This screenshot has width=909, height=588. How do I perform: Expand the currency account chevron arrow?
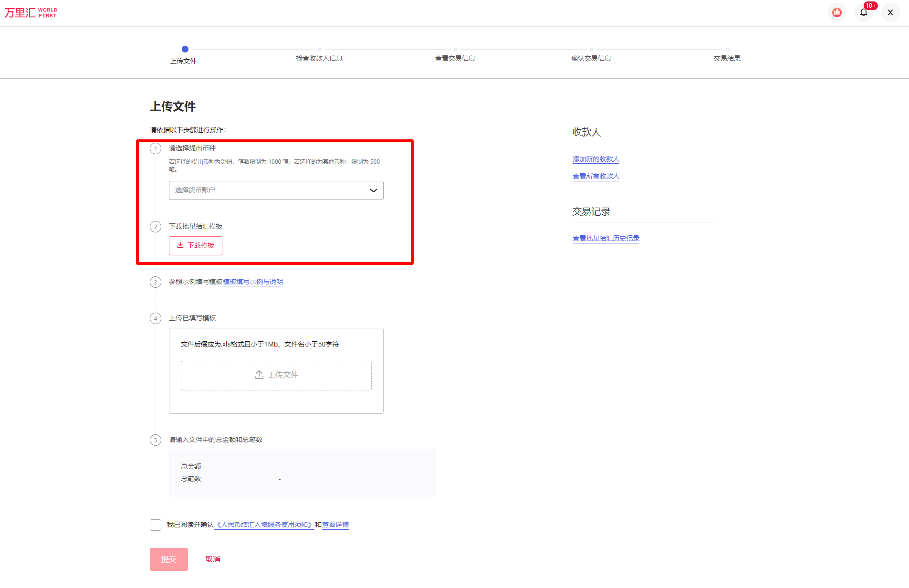click(373, 190)
